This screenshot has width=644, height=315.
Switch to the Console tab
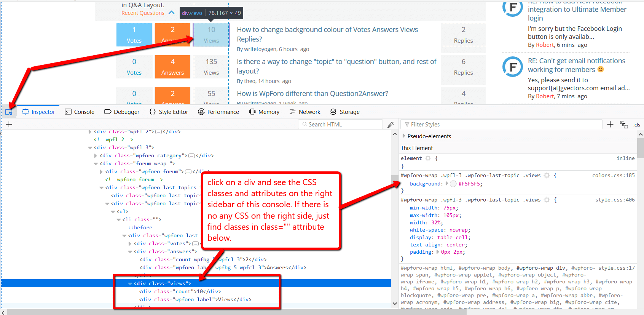(80, 112)
